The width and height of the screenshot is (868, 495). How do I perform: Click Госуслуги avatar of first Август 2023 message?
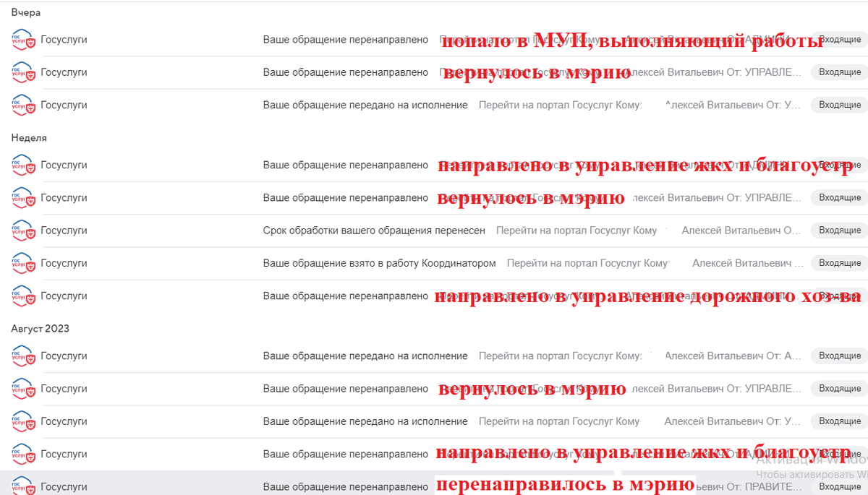click(x=23, y=356)
